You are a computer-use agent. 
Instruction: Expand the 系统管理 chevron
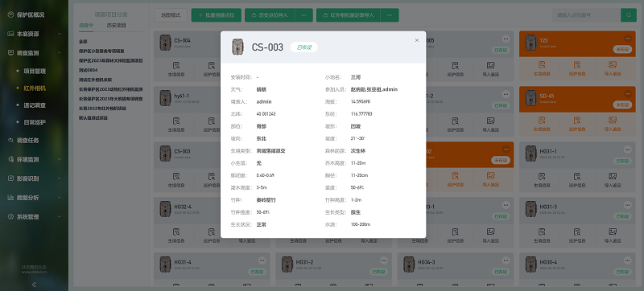click(60, 217)
